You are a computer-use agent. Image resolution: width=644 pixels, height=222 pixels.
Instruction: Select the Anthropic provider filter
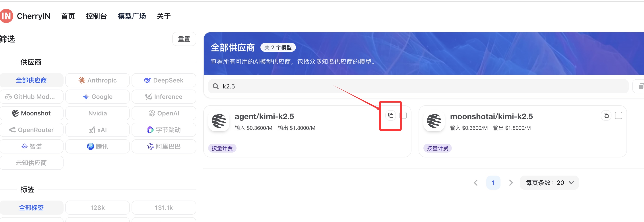(97, 80)
